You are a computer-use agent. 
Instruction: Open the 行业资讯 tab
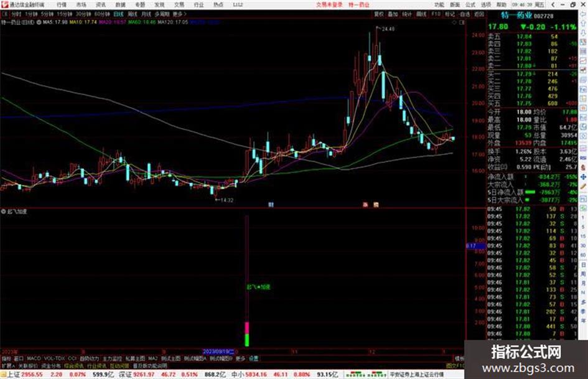96,366
